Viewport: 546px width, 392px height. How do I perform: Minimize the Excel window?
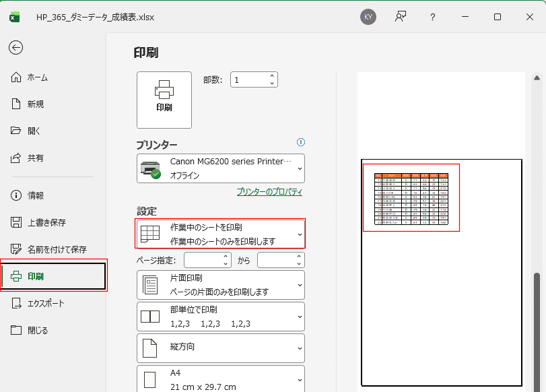click(465, 17)
